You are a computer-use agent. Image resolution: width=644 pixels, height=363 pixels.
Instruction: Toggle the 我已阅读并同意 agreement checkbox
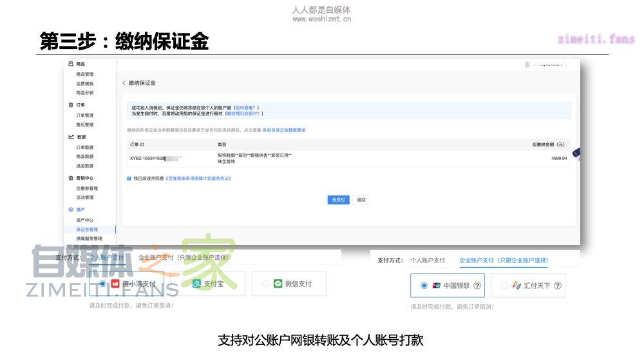point(129,178)
